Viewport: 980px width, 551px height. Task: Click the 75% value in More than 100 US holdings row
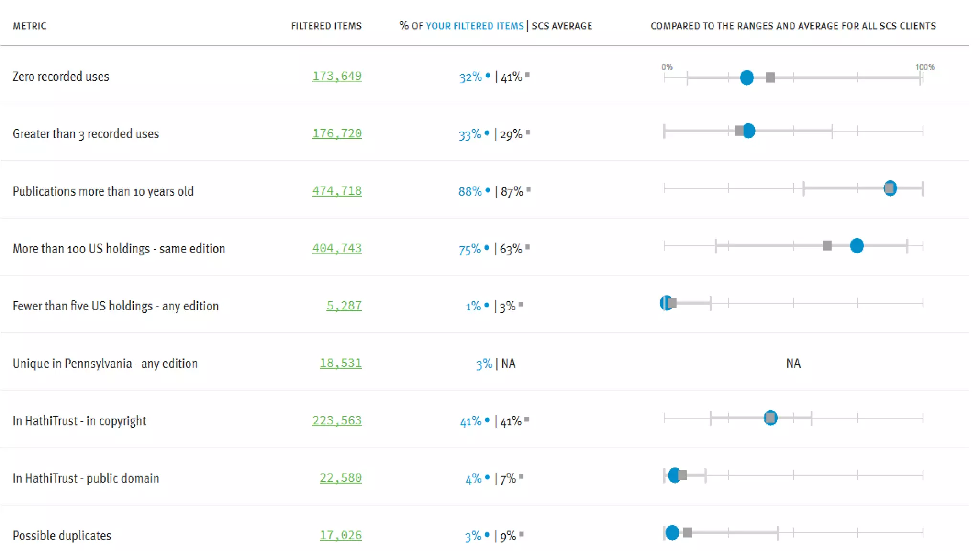click(469, 249)
